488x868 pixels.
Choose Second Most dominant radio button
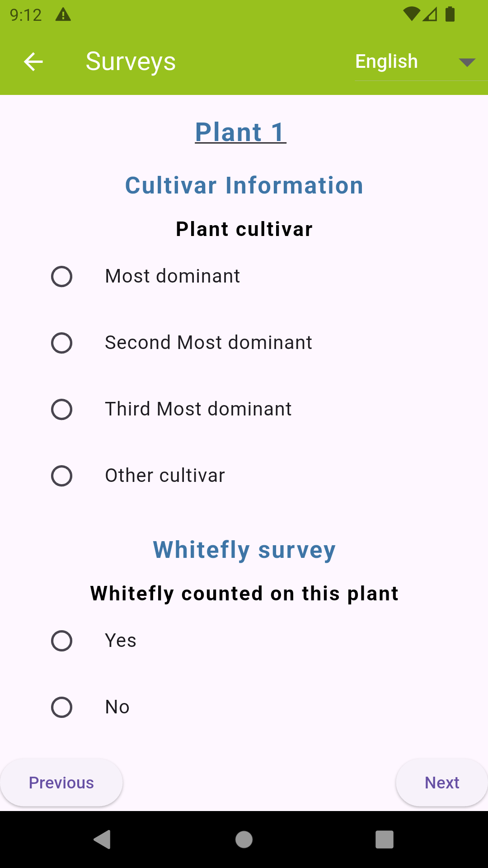point(62,343)
